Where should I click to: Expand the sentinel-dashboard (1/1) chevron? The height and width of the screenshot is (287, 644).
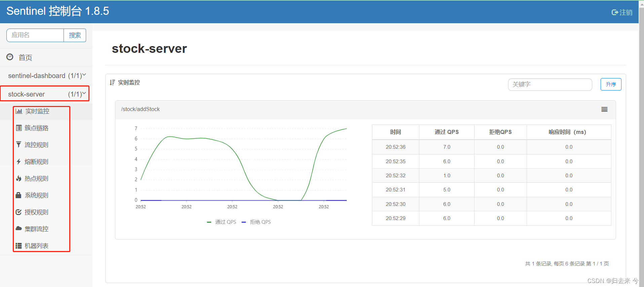tap(84, 75)
